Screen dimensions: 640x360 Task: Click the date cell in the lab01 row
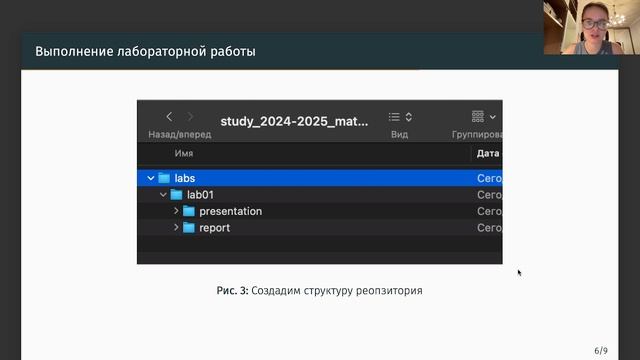click(489, 195)
